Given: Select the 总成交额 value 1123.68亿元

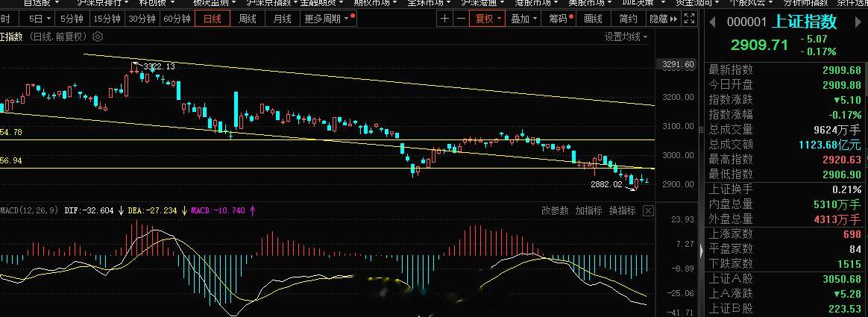Looking at the screenshot, I should pyautogui.click(x=830, y=145).
